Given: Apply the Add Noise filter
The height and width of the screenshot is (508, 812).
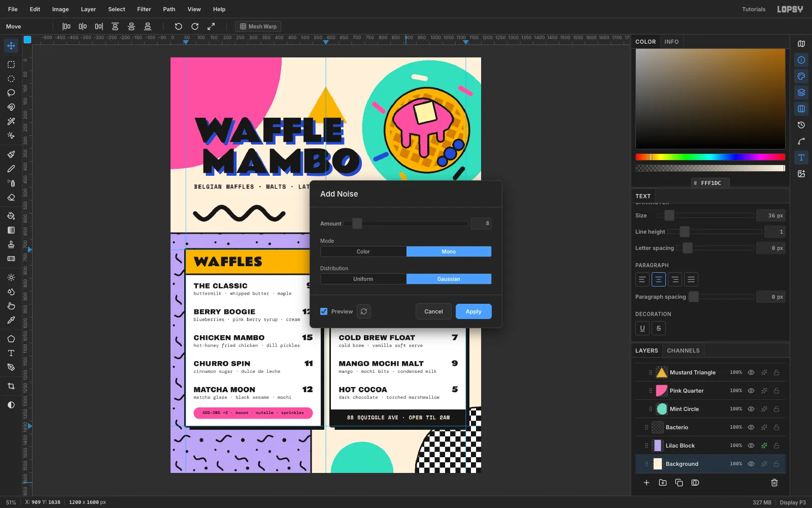Looking at the screenshot, I should pyautogui.click(x=473, y=311).
